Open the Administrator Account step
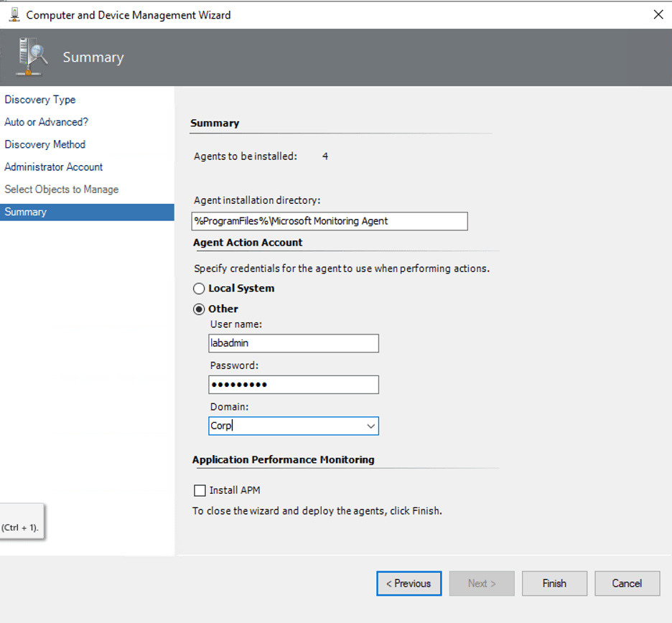This screenshot has width=672, height=623. pos(54,167)
